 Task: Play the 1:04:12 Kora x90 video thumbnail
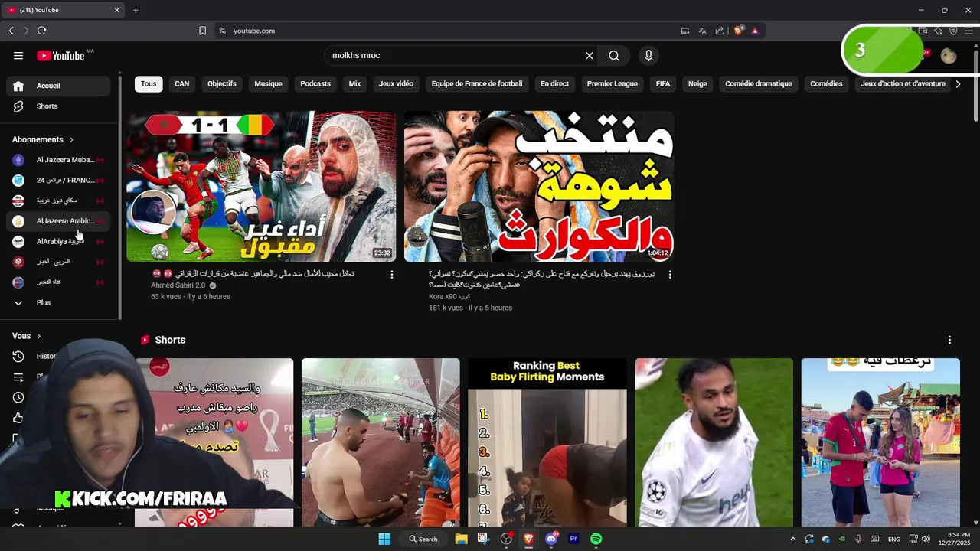point(539,187)
